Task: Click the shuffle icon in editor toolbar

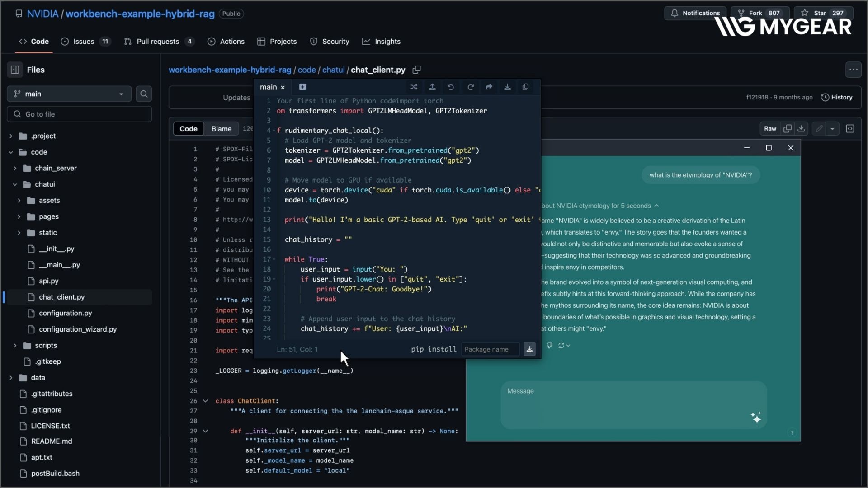Action: pyautogui.click(x=414, y=87)
